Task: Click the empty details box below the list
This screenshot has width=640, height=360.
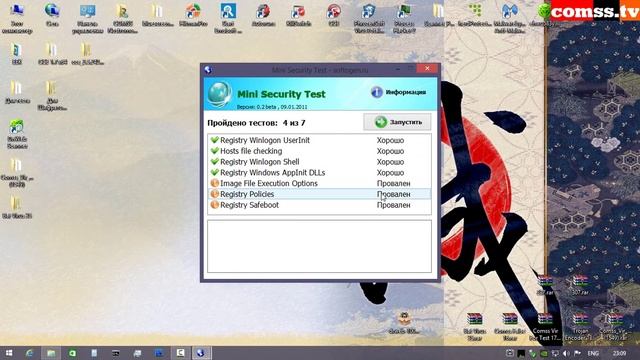Action: point(319,246)
